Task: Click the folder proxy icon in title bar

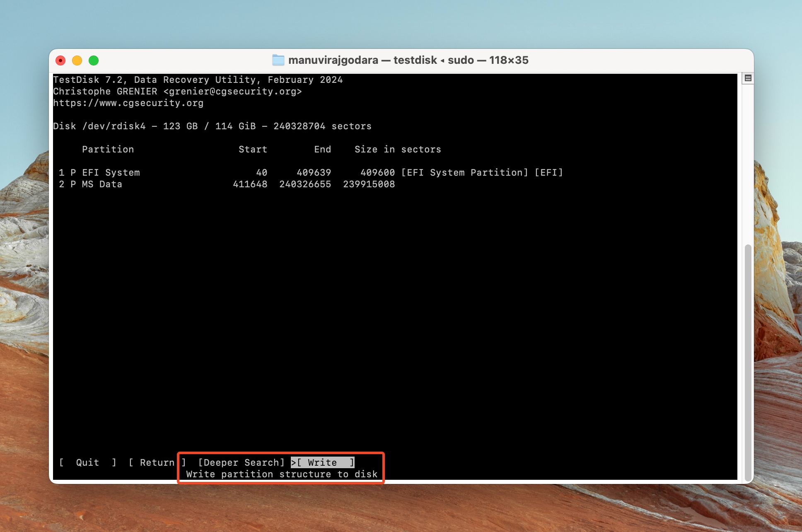Action: pyautogui.click(x=278, y=60)
